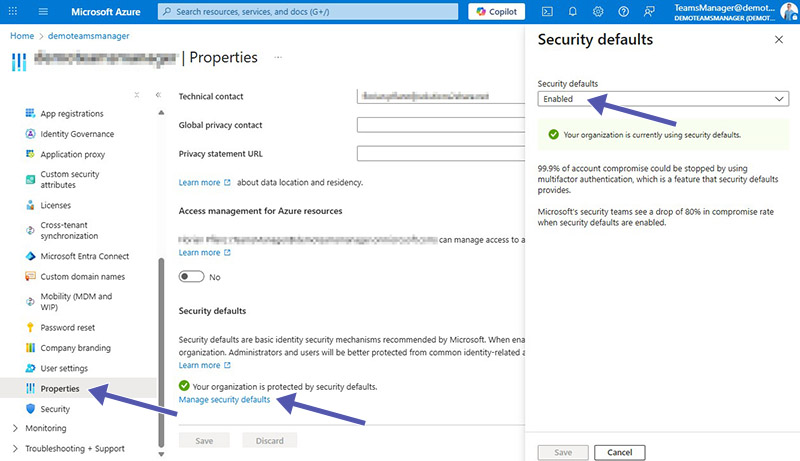
Task: Open the portal settings gear
Action: (598, 11)
